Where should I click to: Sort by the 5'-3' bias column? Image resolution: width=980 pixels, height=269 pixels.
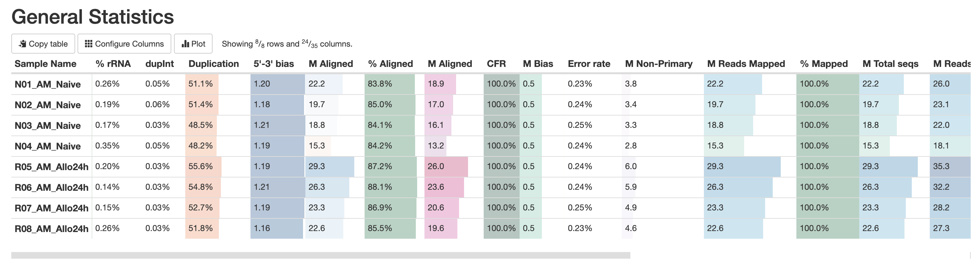click(273, 64)
